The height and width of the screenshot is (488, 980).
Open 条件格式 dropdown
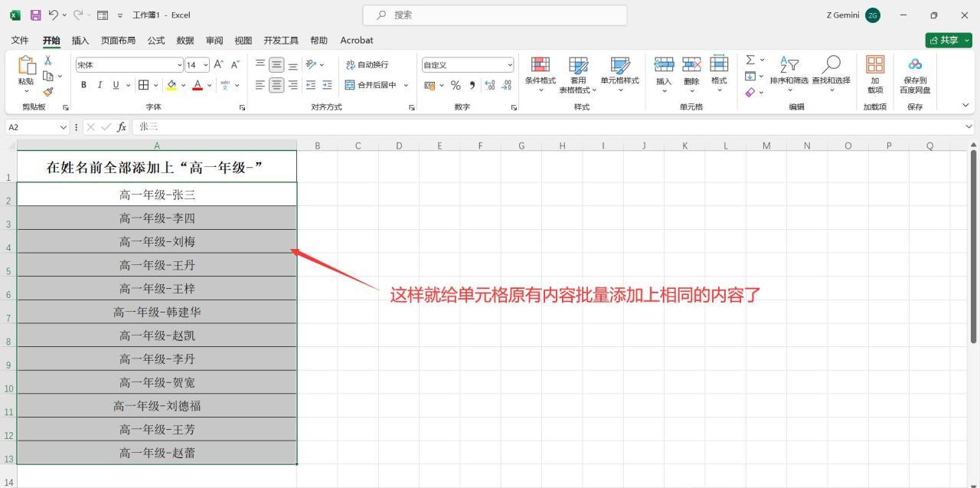tap(540, 74)
